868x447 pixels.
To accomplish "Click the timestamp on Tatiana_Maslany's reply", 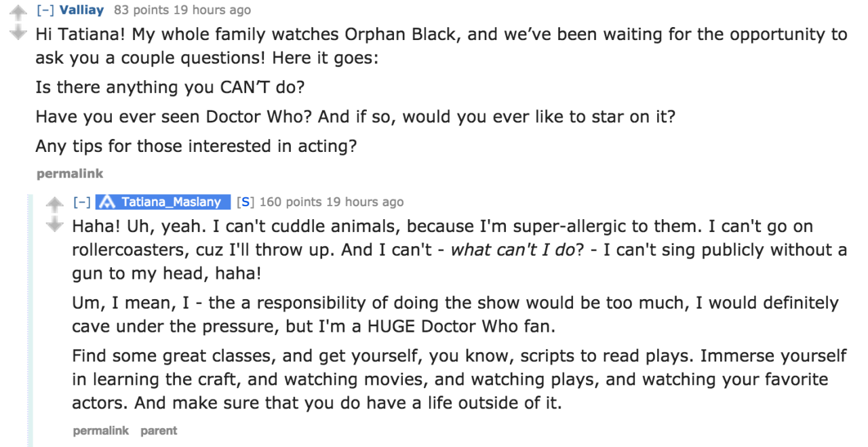I will click(x=364, y=202).
